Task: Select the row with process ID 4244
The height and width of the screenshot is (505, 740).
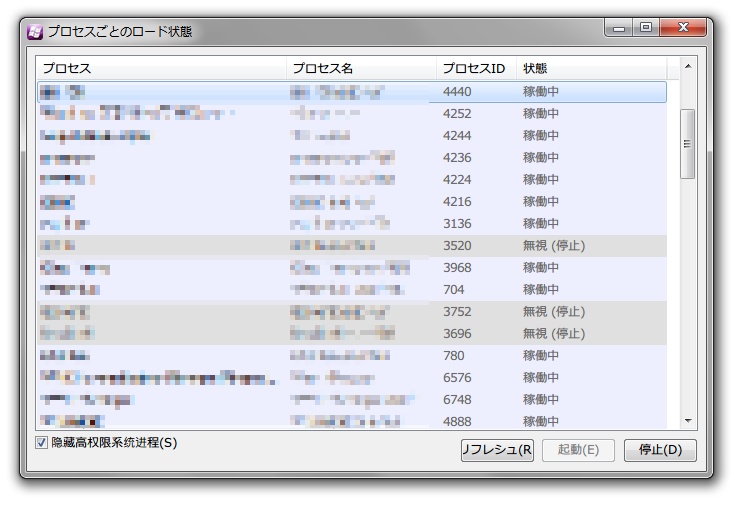Action: pos(352,136)
